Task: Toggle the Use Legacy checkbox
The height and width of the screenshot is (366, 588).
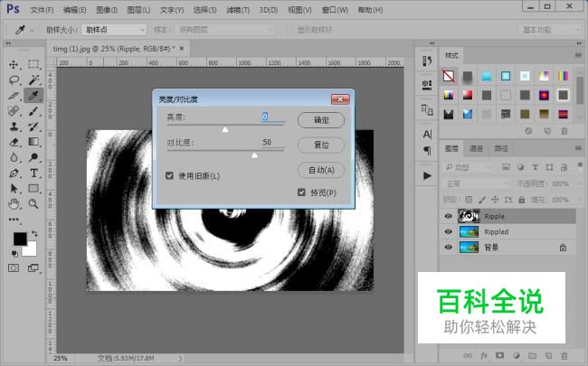Action: click(169, 175)
